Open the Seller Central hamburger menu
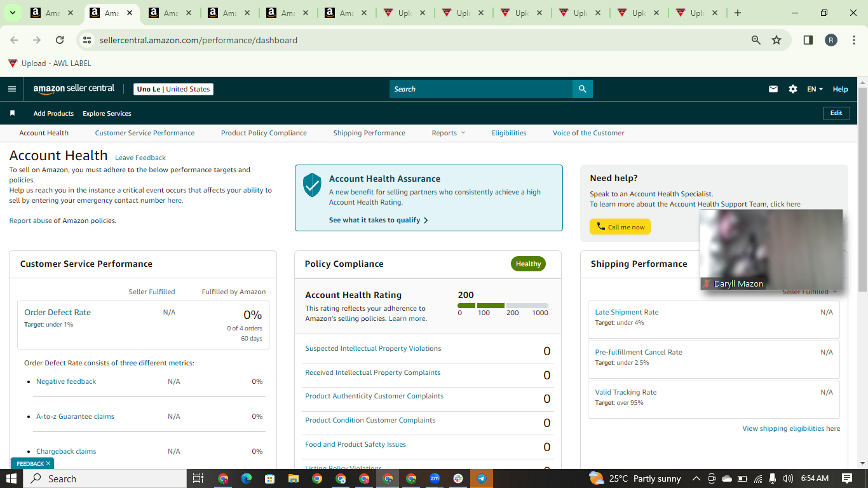 [x=12, y=89]
